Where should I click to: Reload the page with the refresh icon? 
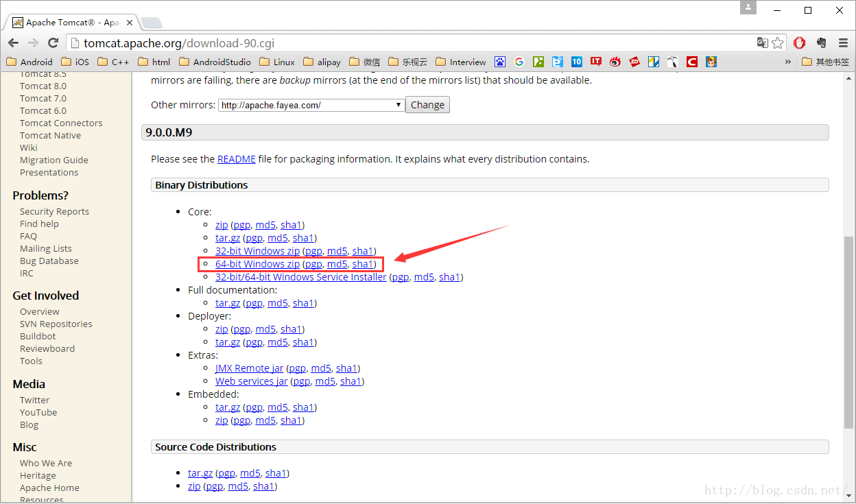(x=53, y=43)
